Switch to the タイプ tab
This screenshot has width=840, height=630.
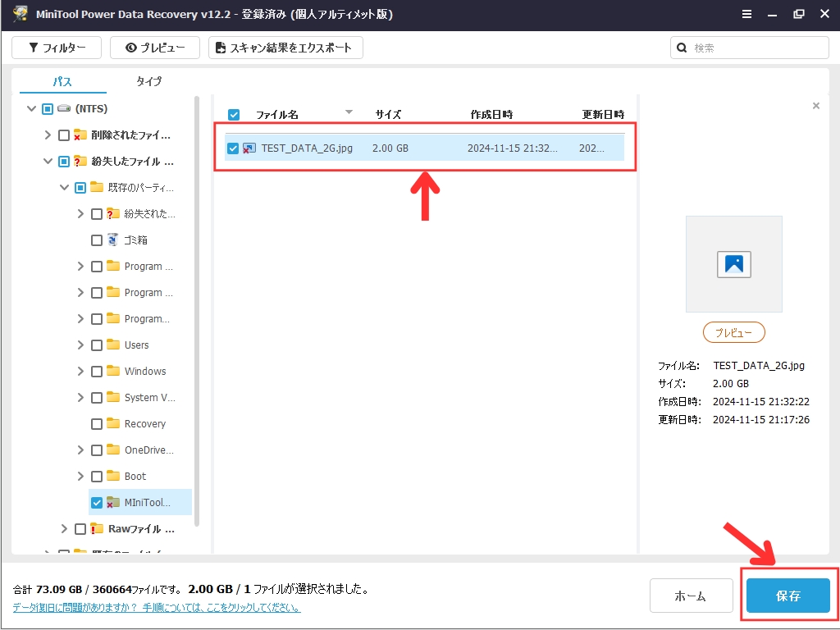pos(149,81)
